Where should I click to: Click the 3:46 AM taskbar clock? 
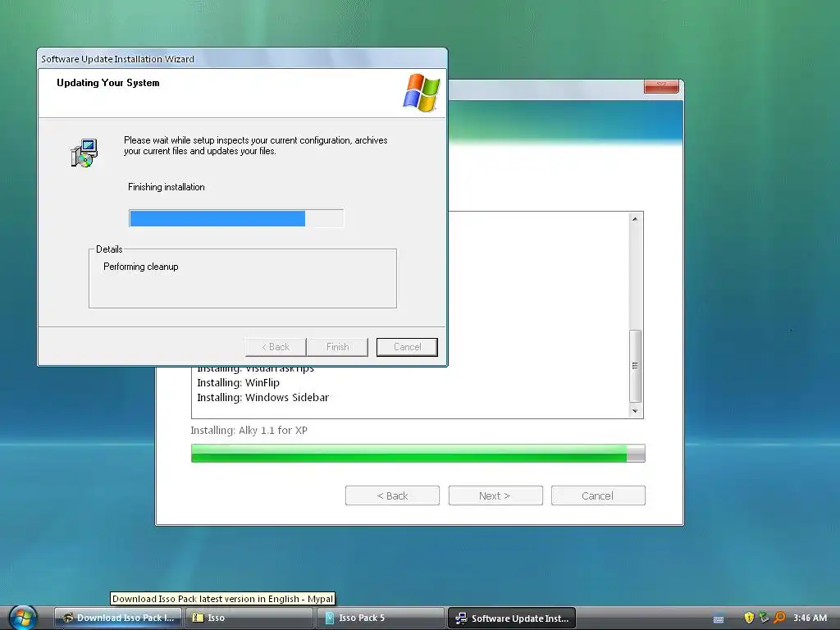tap(810, 618)
